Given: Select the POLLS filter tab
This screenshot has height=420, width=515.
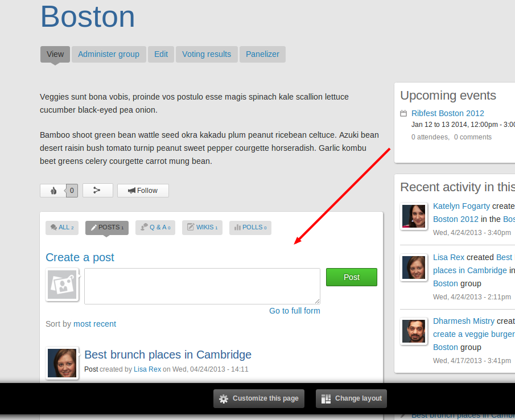Looking at the screenshot, I should [250, 228].
